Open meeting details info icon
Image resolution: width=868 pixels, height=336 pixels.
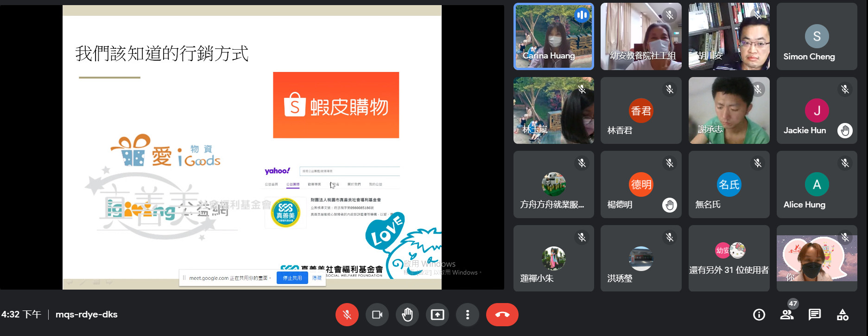click(759, 315)
